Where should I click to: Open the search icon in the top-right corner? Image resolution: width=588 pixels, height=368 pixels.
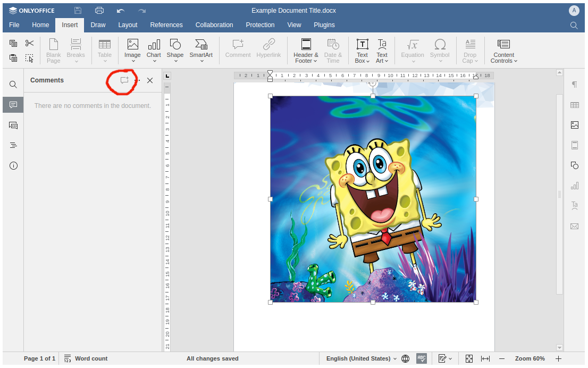(x=574, y=25)
